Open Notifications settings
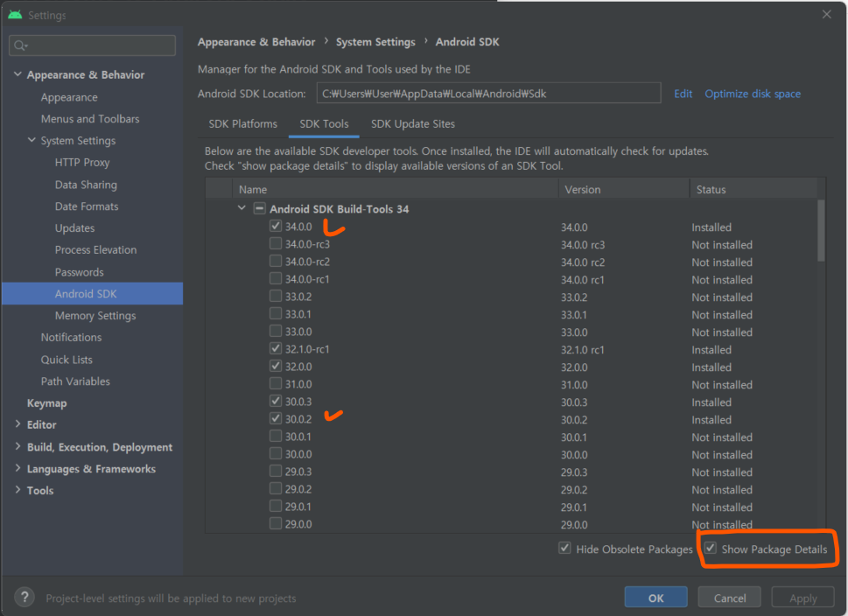The width and height of the screenshot is (848, 616). coord(72,338)
